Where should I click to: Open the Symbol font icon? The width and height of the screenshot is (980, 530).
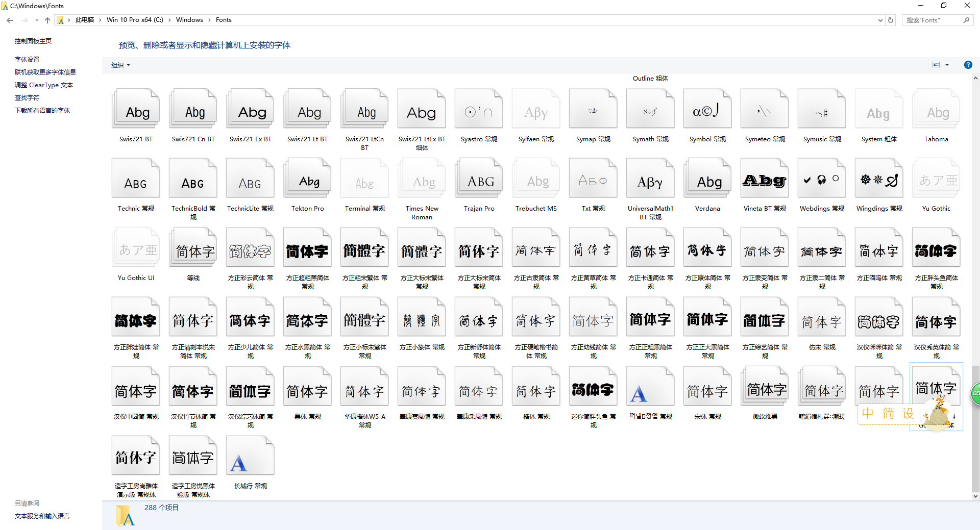(x=707, y=109)
